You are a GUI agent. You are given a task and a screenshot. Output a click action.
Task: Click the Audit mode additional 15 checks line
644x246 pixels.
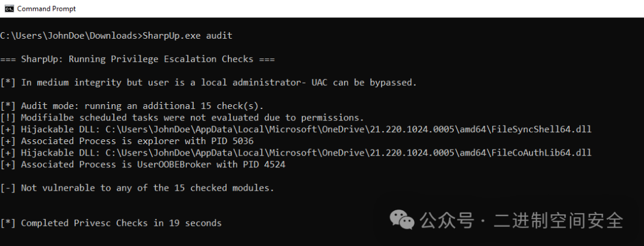pyautogui.click(x=132, y=106)
